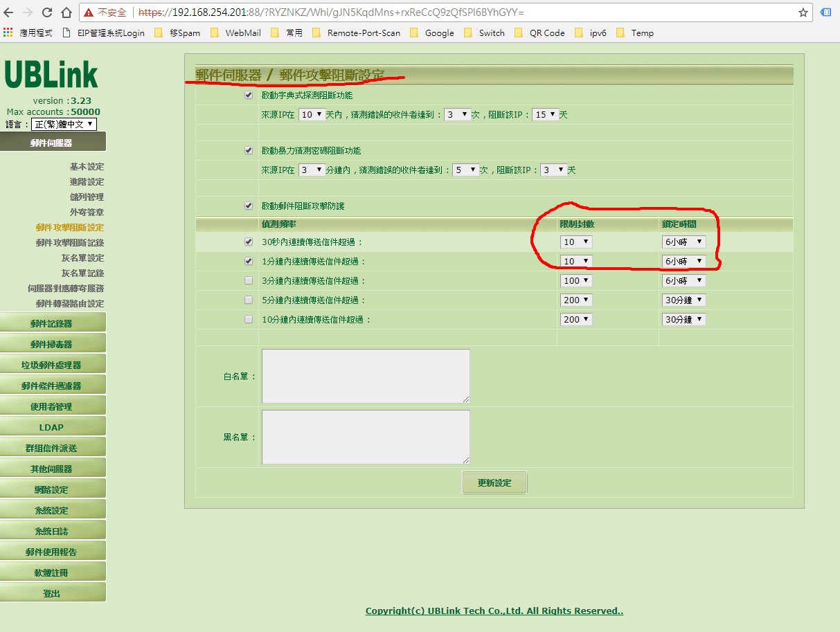Screen dimensions: 840x632
Task: Open limit count dropdown for the 3分鐘 row
Action: pos(576,281)
